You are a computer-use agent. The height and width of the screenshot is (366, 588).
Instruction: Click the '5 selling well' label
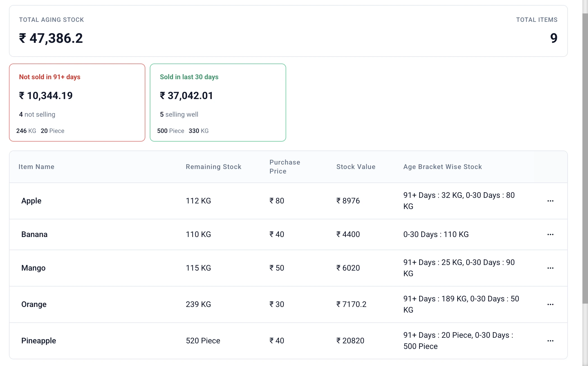(x=179, y=114)
